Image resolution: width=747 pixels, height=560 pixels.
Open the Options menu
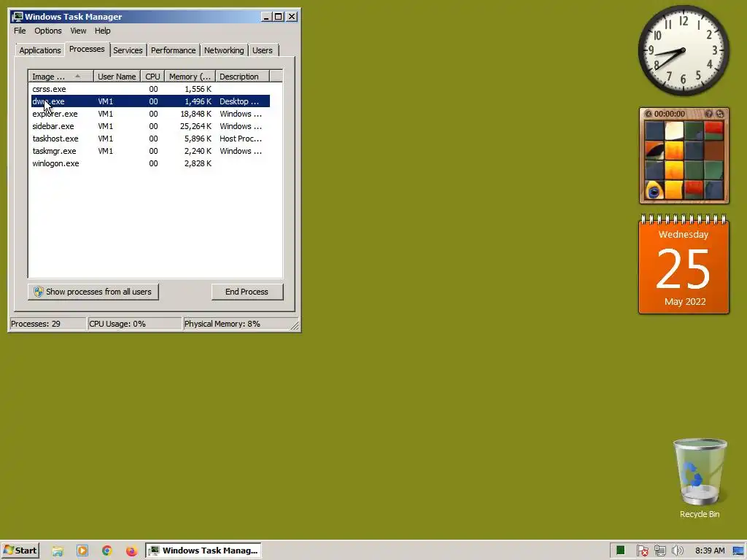click(47, 31)
